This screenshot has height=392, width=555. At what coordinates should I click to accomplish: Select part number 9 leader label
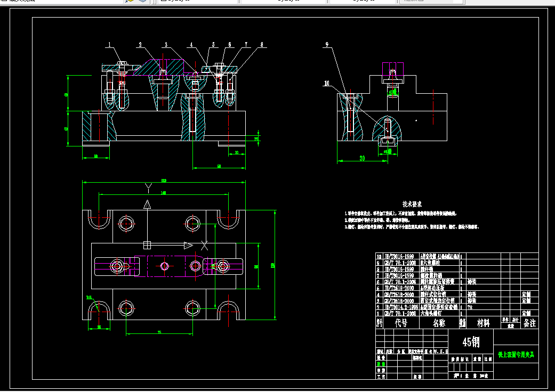coord(327,45)
